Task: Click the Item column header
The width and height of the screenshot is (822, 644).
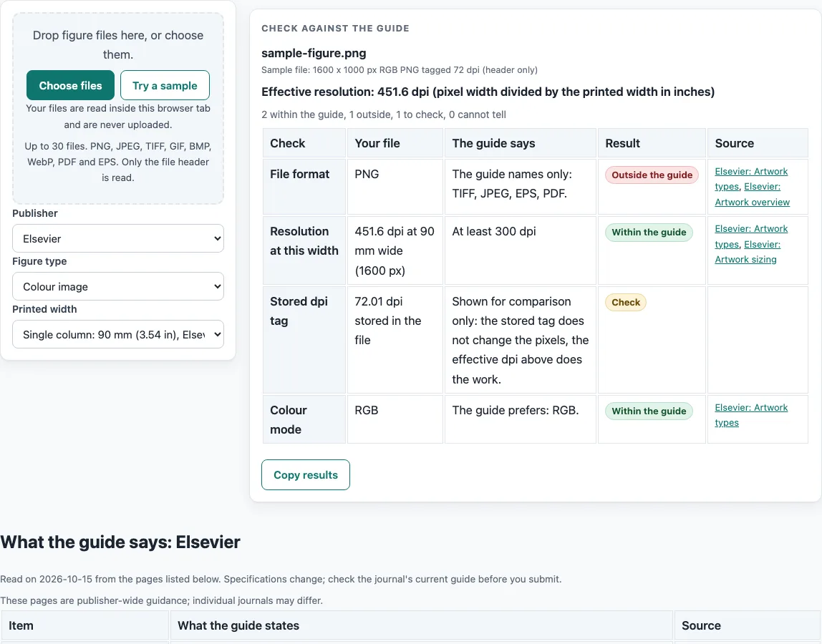Action: pos(84,625)
